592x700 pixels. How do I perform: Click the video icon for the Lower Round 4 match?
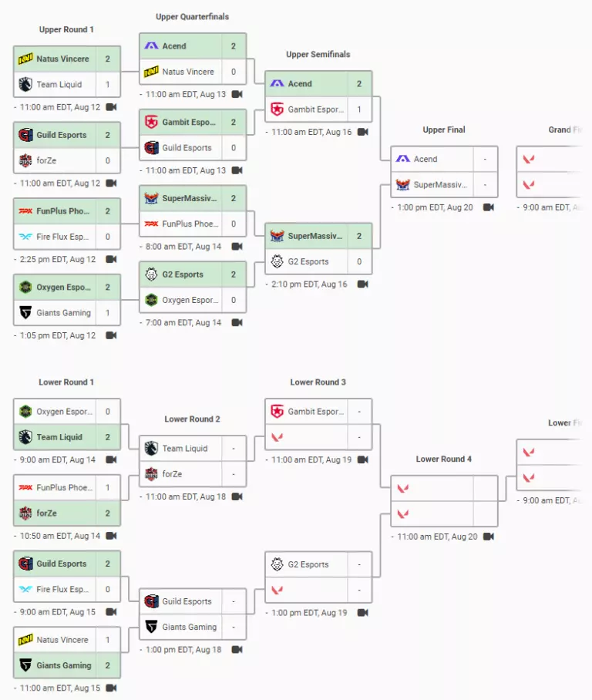click(489, 536)
